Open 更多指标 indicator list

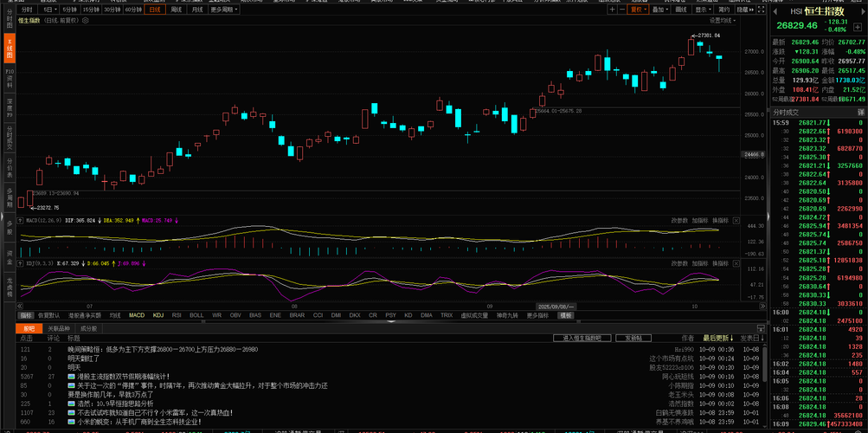click(537, 315)
